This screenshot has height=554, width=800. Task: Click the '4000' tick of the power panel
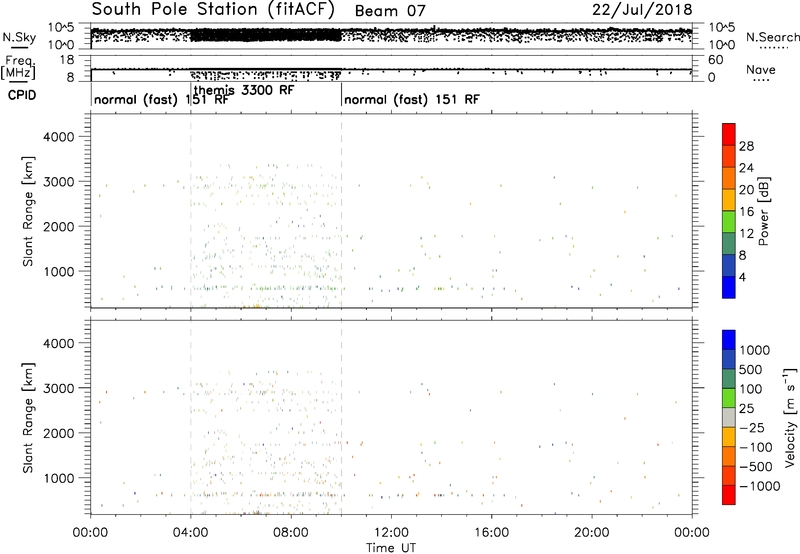pyautogui.click(x=59, y=137)
